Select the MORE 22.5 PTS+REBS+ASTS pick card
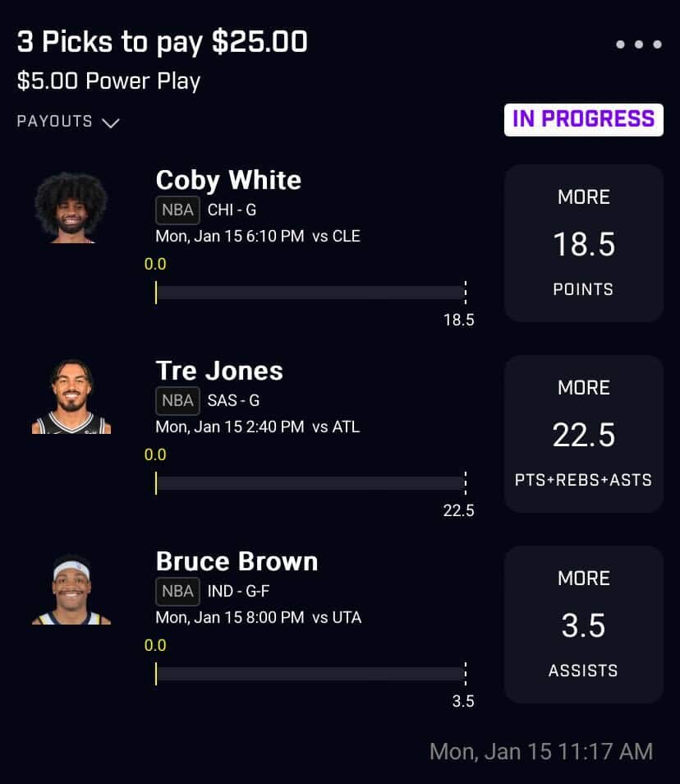The image size is (680, 784). [x=583, y=434]
